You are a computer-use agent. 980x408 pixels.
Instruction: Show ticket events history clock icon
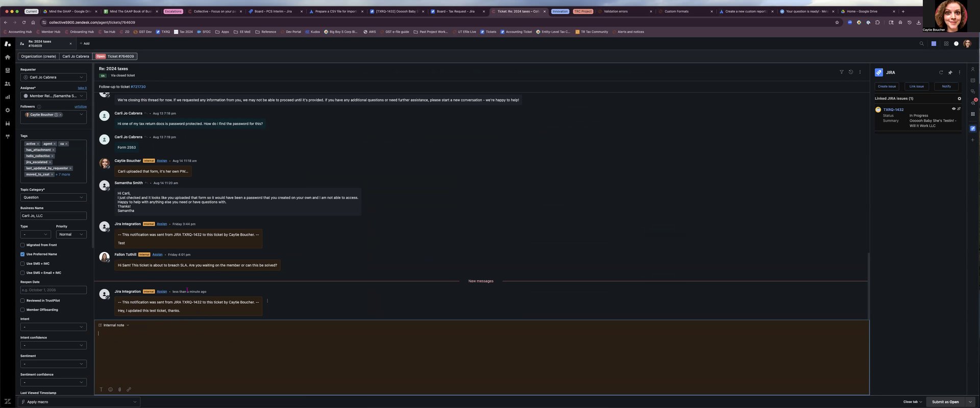851,72
